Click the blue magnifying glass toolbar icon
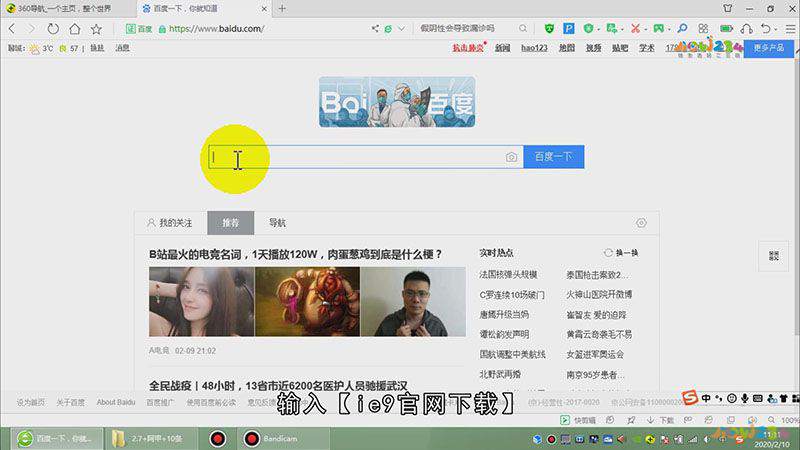 click(x=682, y=29)
